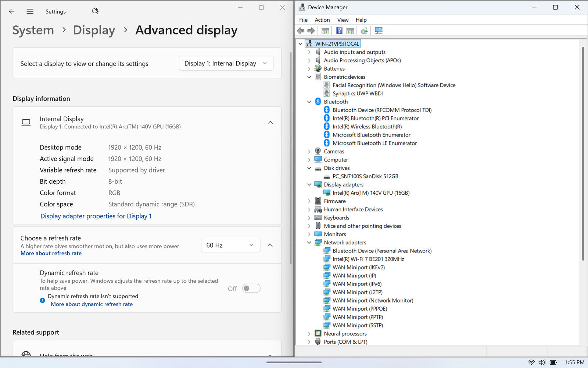Image resolution: width=588 pixels, height=368 pixels.
Task: Click the Update device driver toolbar icon
Action: [364, 31]
